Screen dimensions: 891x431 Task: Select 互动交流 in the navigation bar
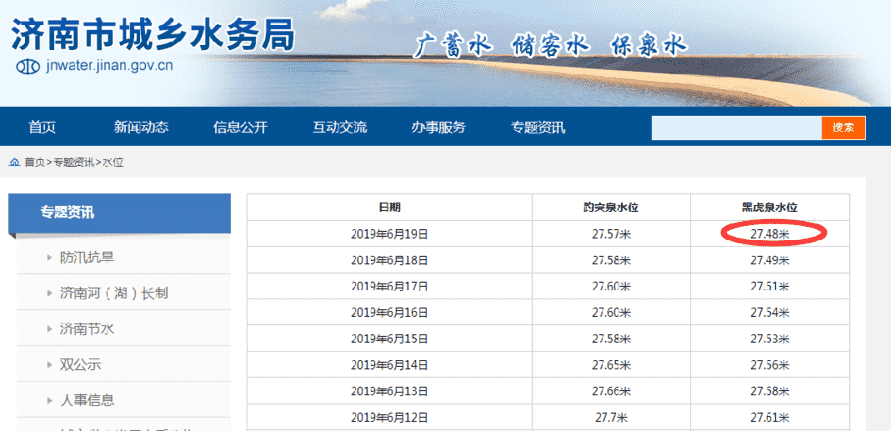pos(339,127)
